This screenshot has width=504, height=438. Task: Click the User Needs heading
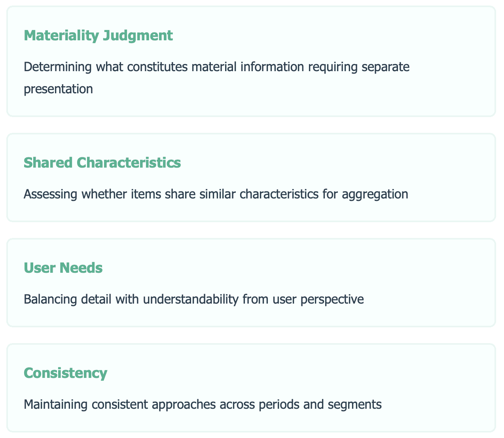coord(63,268)
